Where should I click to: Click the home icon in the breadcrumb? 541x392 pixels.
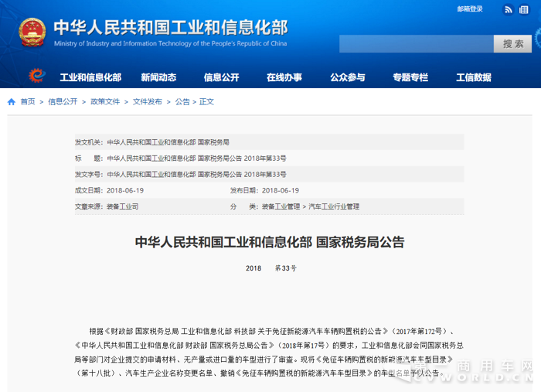coord(12,102)
